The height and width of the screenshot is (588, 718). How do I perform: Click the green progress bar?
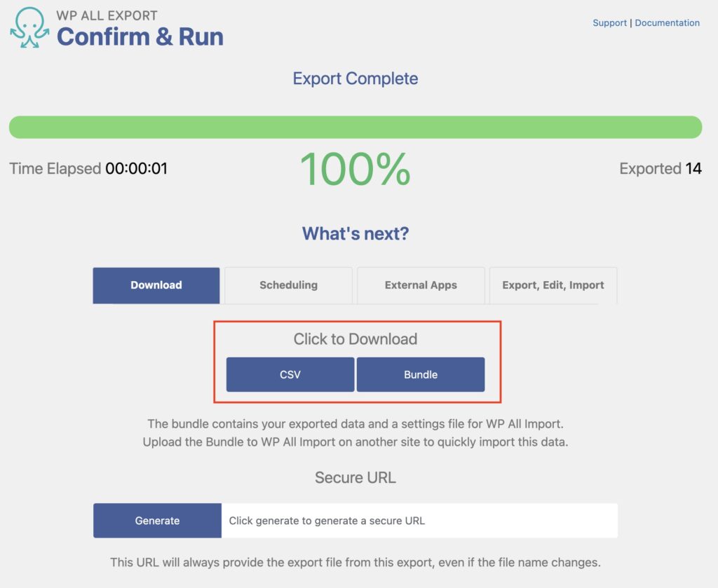click(x=355, y=127)
